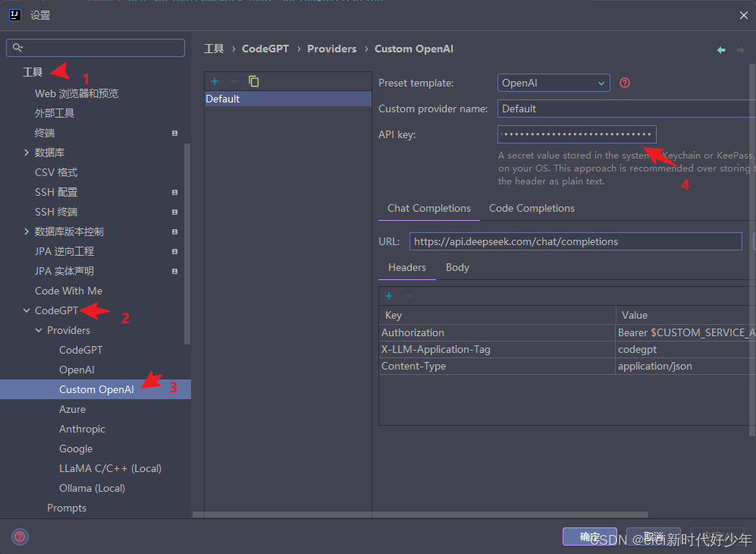Open the Preset template OpenAI dropdown
756x554 pixels.
pos(554,83)
